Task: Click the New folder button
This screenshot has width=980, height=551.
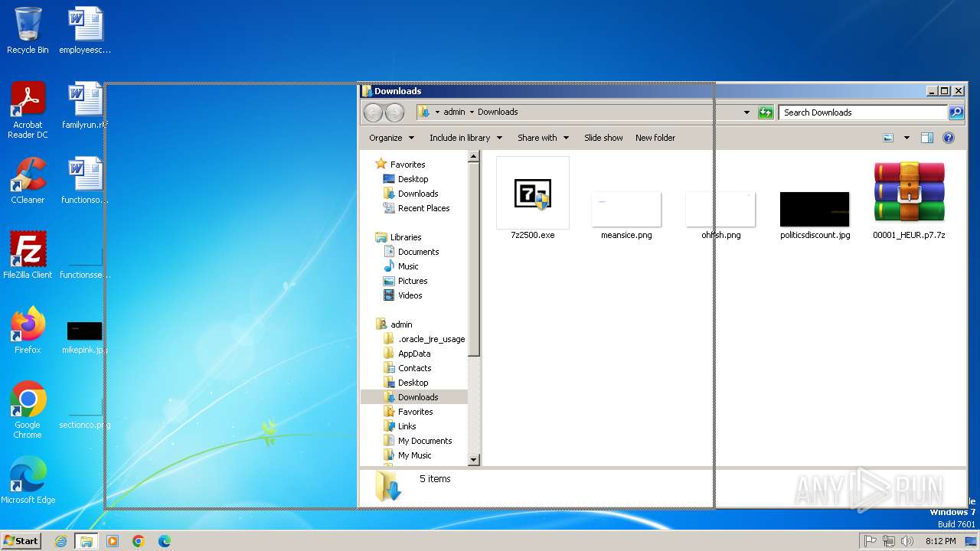Action: (x=655, y=138)
